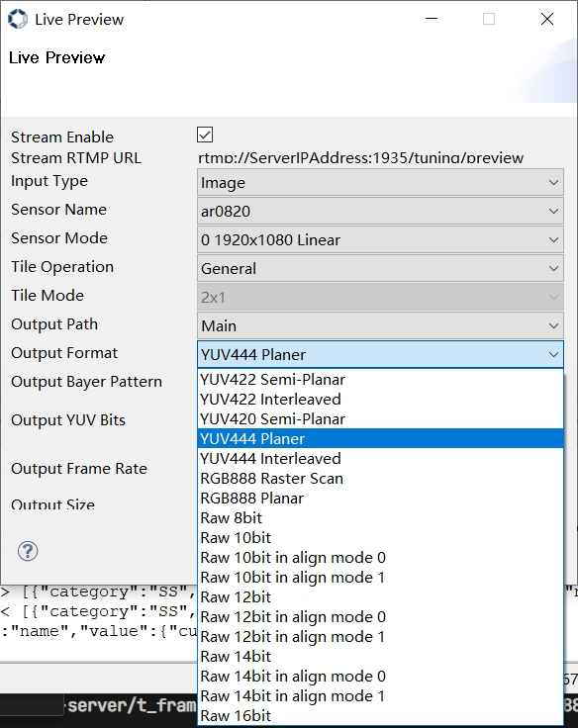Choose Raw 16bit from the list
This screenshot has width=578, height=728.
(380, 716)
